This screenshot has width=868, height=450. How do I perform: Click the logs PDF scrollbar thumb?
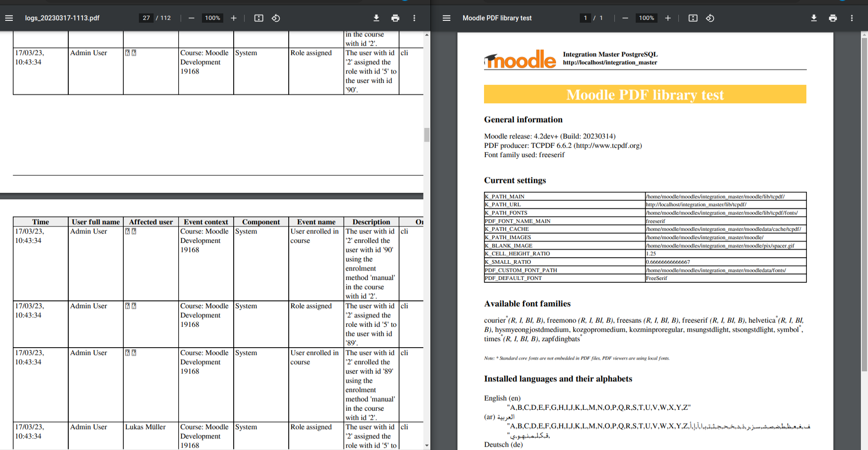coord(427,135)
